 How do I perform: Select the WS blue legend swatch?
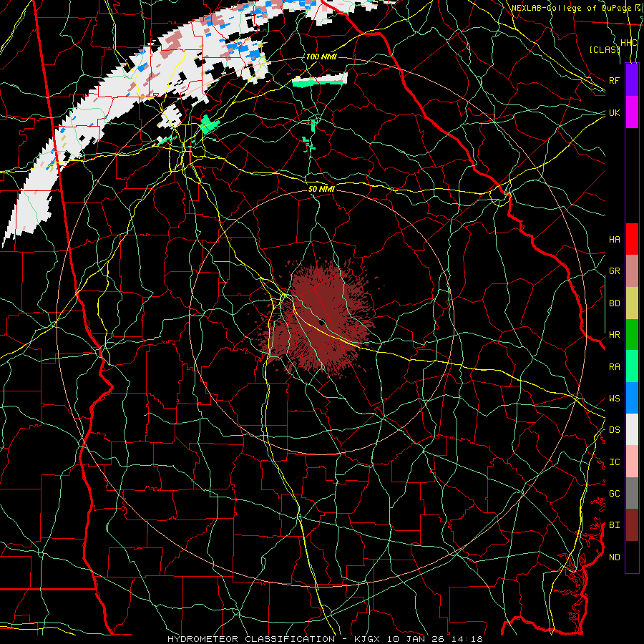632,398
